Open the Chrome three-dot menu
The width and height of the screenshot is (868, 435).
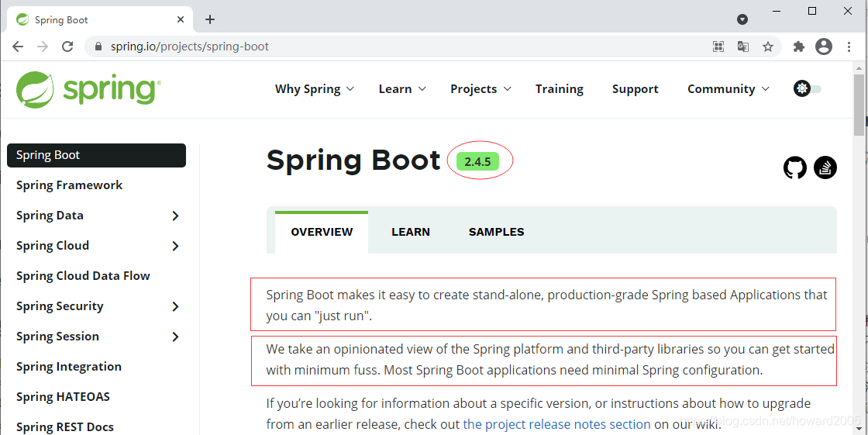coord(849,47)
